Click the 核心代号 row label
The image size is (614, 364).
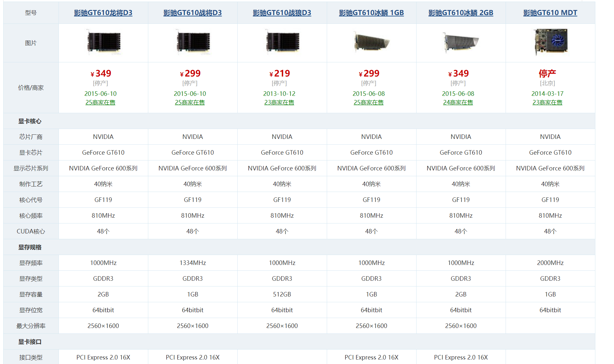pos(31,200)
